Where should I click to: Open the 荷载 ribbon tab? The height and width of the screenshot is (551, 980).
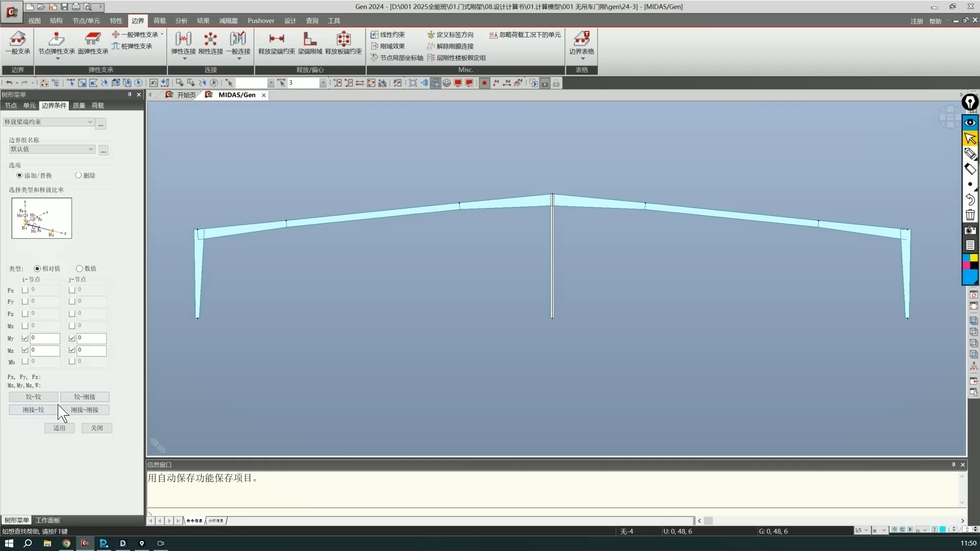(160, 21)
